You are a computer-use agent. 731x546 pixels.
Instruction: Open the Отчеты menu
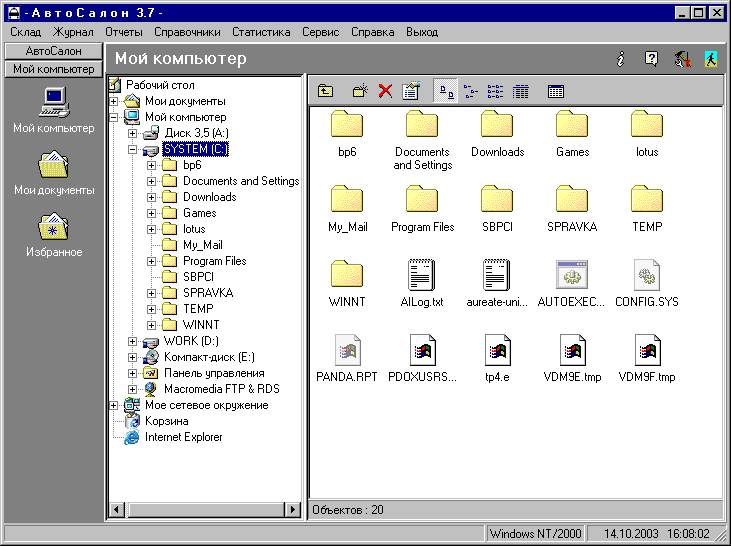(x=123, y=32)
